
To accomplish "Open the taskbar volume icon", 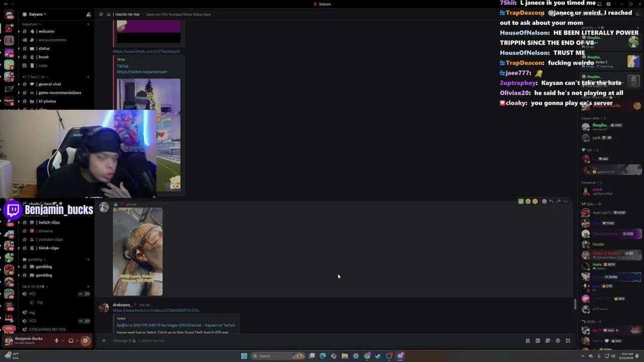I will tap(613, 356).
